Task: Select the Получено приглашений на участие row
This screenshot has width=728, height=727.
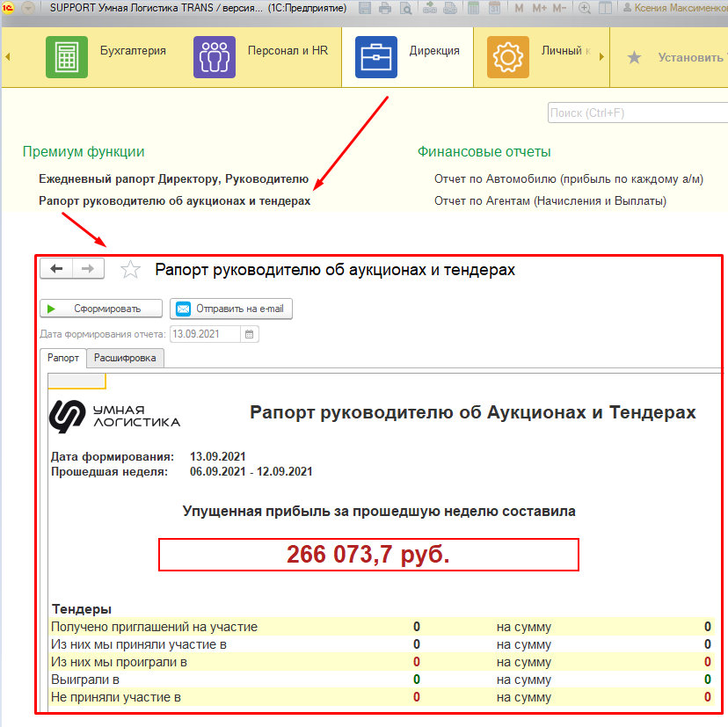Action: point(381,627)
